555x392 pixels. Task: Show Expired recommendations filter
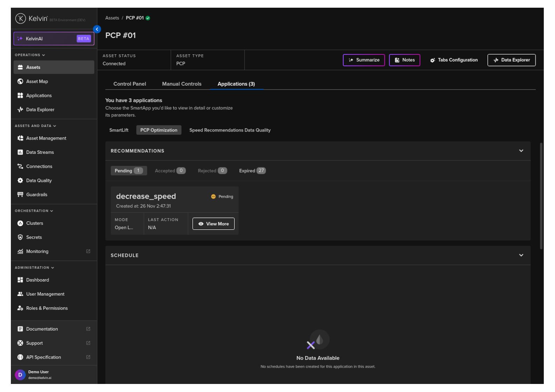pyautogui.click(x=252, y=171)
